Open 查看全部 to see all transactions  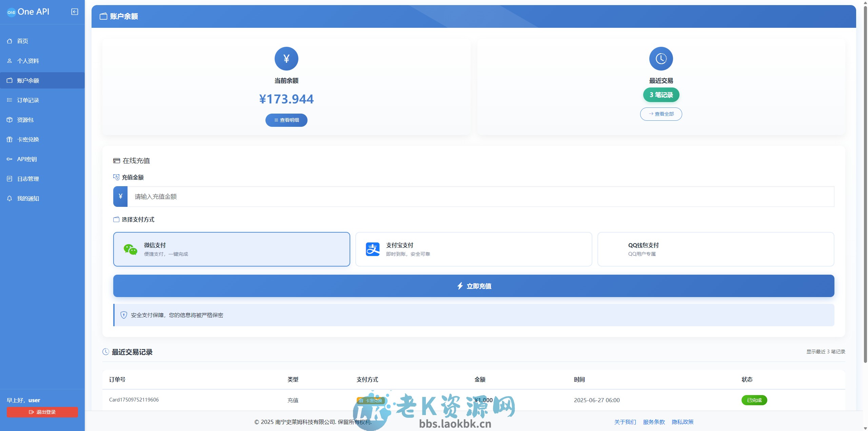(661, 114)
